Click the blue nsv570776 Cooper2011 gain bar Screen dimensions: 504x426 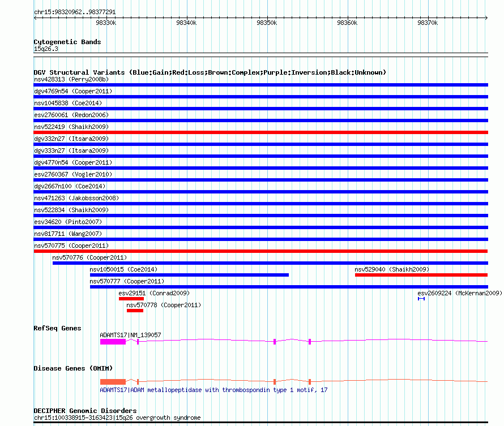[270, 263]
